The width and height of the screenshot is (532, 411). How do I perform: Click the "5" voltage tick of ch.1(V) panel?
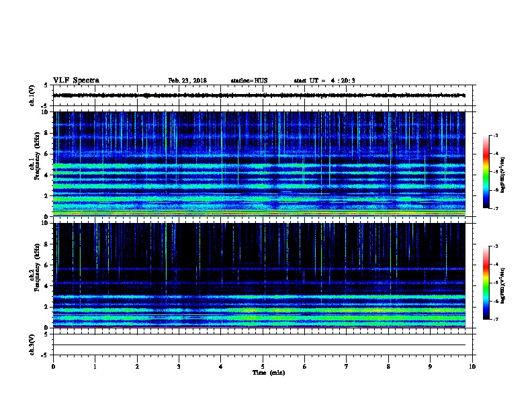(x=46, y=85)
